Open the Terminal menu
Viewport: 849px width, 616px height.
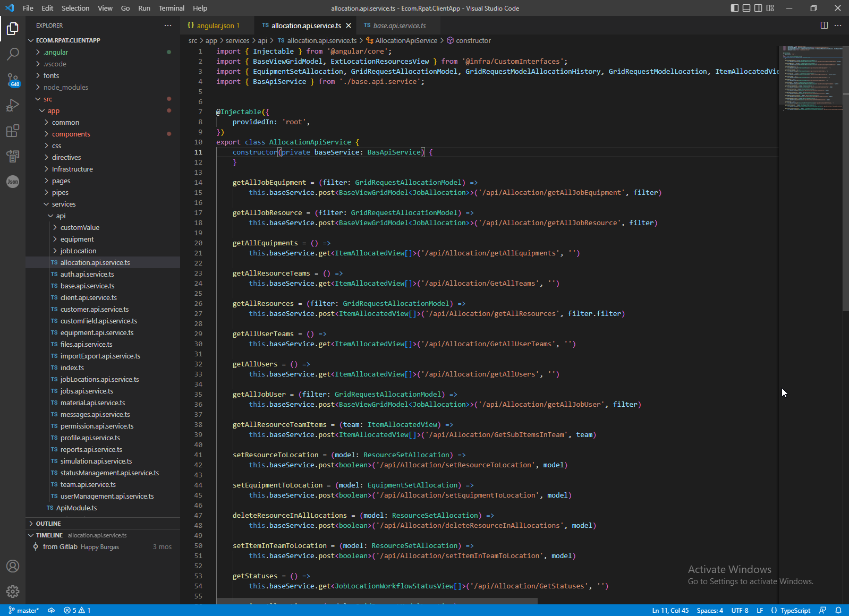pyautogui.click(x=171, y=8)
